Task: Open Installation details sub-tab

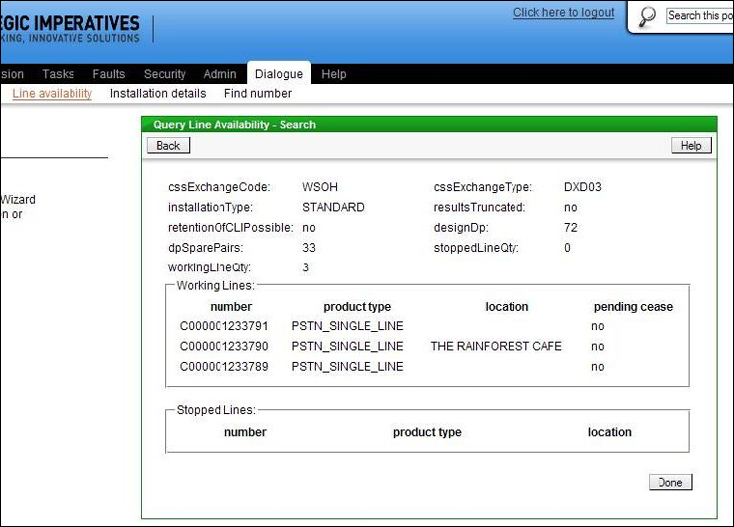Action: click(x=158, y=94)
